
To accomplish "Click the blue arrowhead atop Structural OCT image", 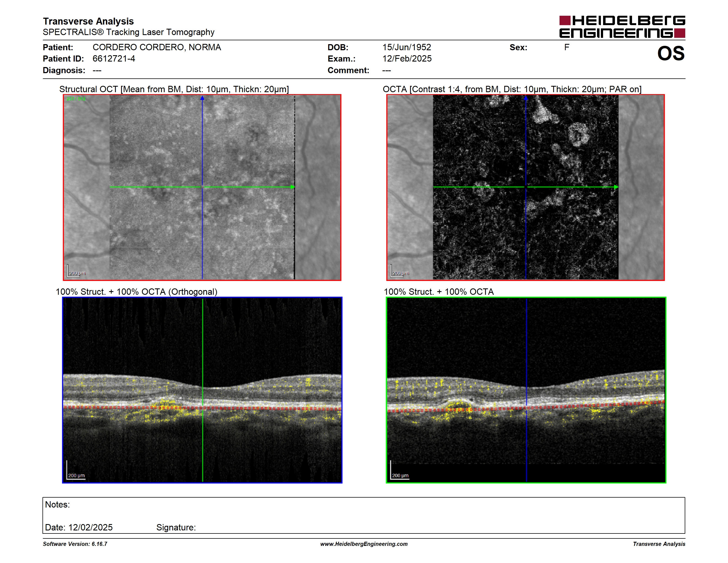I will click(202, 98).
